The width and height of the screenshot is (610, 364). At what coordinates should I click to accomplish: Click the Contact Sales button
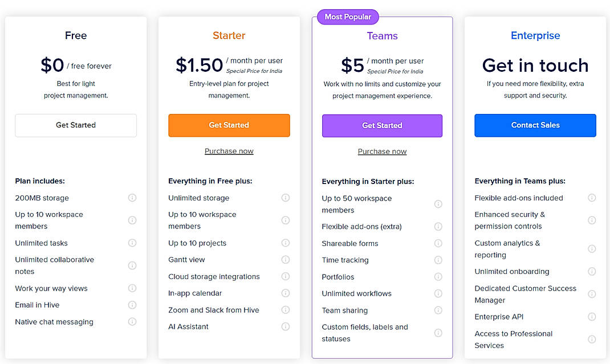535,125
